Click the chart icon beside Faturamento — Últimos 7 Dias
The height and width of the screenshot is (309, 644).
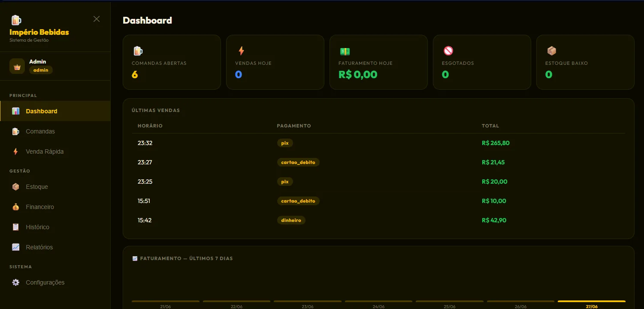(135, 258)
